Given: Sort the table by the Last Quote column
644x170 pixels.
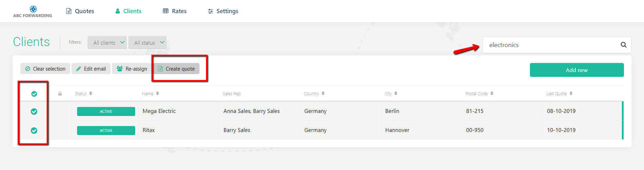Looking at the screenshot, I should point(559,93).
